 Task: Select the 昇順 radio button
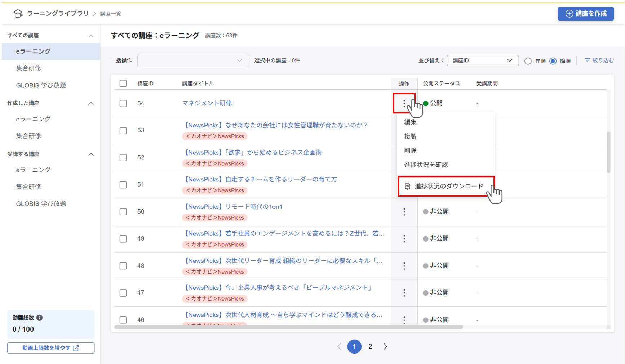pos(528,61)
